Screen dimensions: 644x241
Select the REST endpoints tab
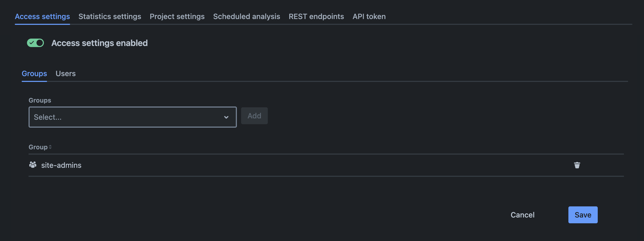[x=316, y=16]
